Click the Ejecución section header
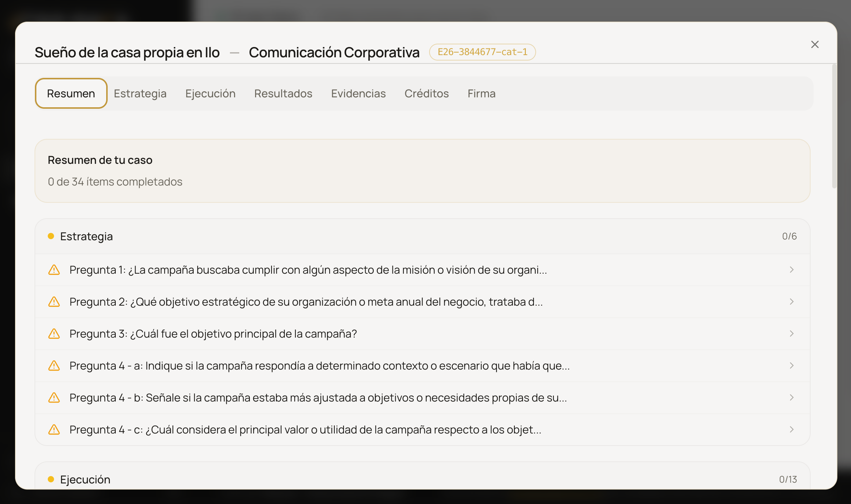Image resolution: width=851 pixels, height=504 pixels. pos(422,476)
